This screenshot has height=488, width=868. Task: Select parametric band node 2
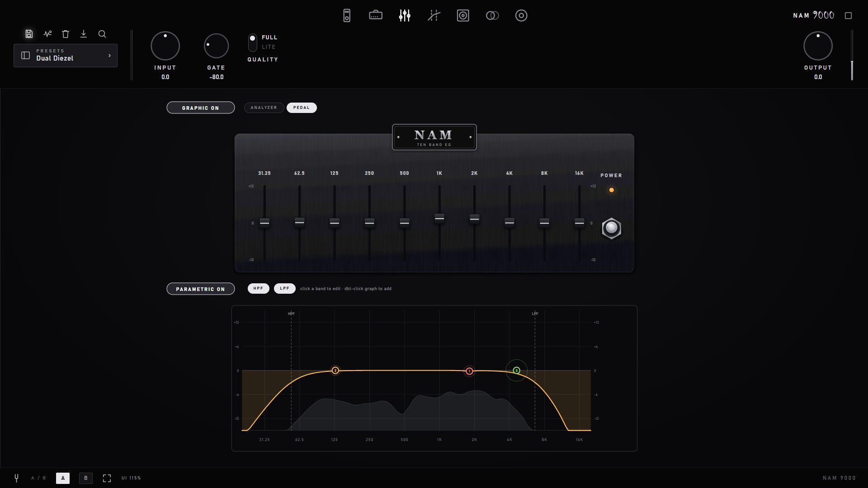[x=335, y=371]
